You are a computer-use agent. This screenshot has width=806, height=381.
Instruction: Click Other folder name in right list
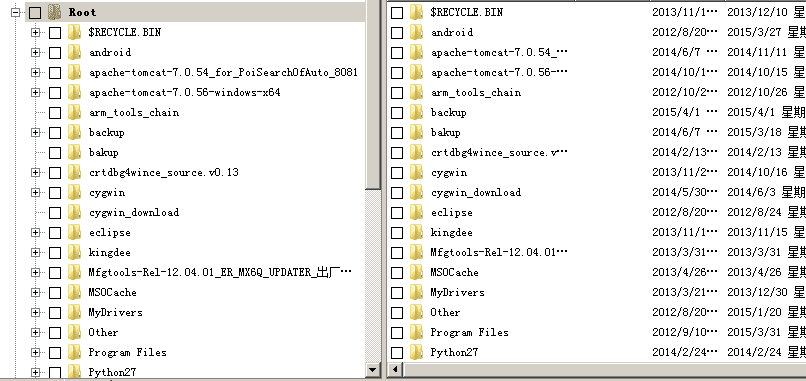click(445, 312)
